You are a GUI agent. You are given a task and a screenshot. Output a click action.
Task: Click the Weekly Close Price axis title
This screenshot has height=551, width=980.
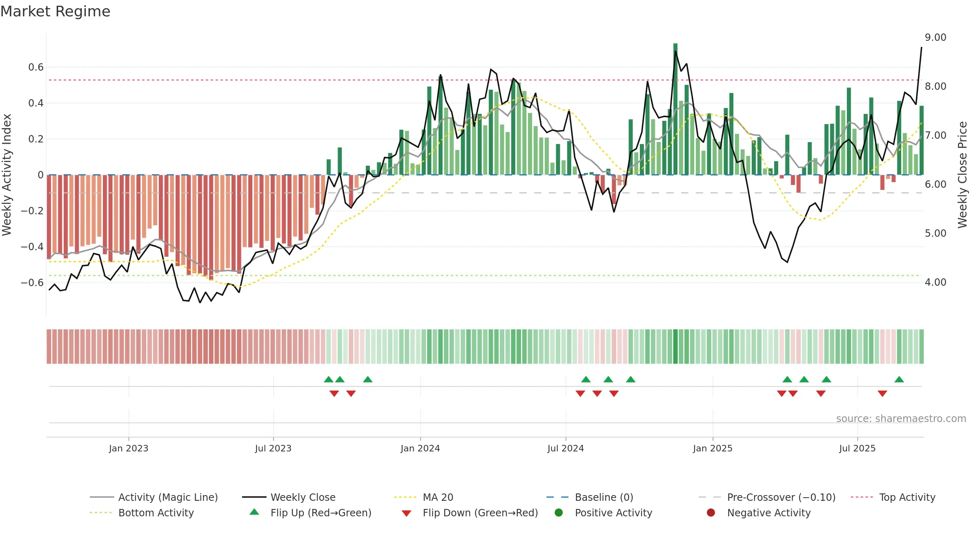pos(962,175)
